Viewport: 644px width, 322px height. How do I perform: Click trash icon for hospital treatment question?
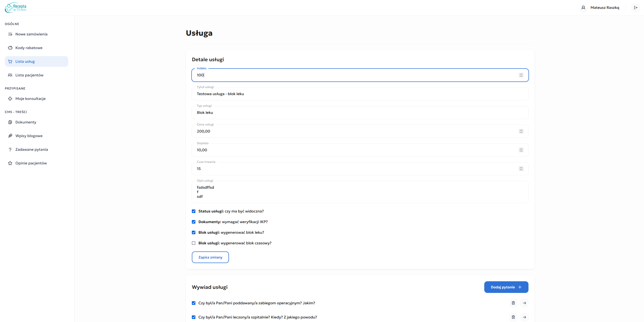513,317
